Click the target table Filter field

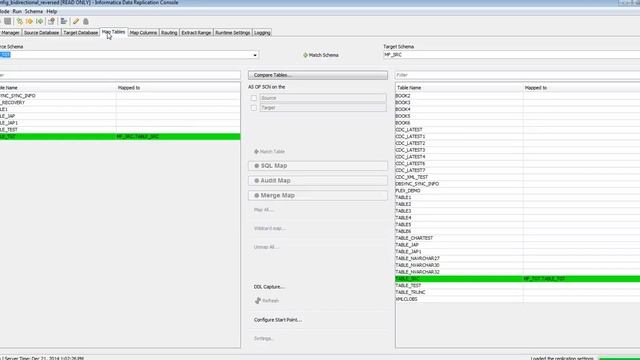pos(517,75)
